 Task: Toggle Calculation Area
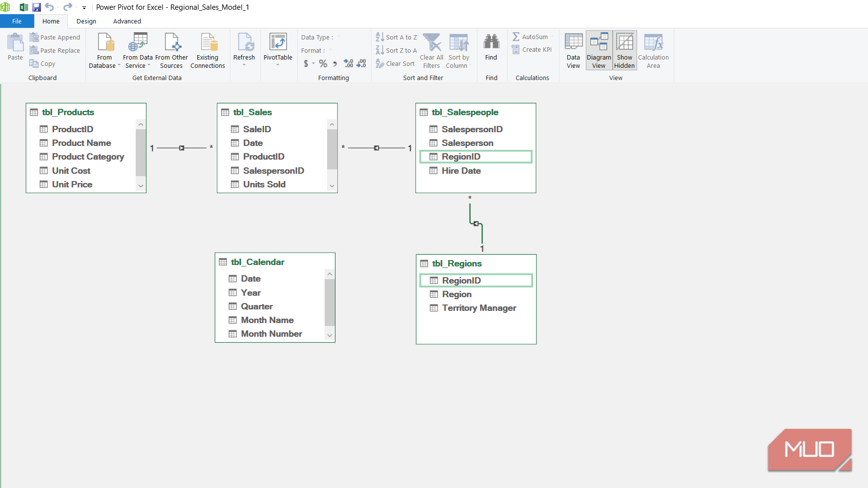tap(653, 51)
